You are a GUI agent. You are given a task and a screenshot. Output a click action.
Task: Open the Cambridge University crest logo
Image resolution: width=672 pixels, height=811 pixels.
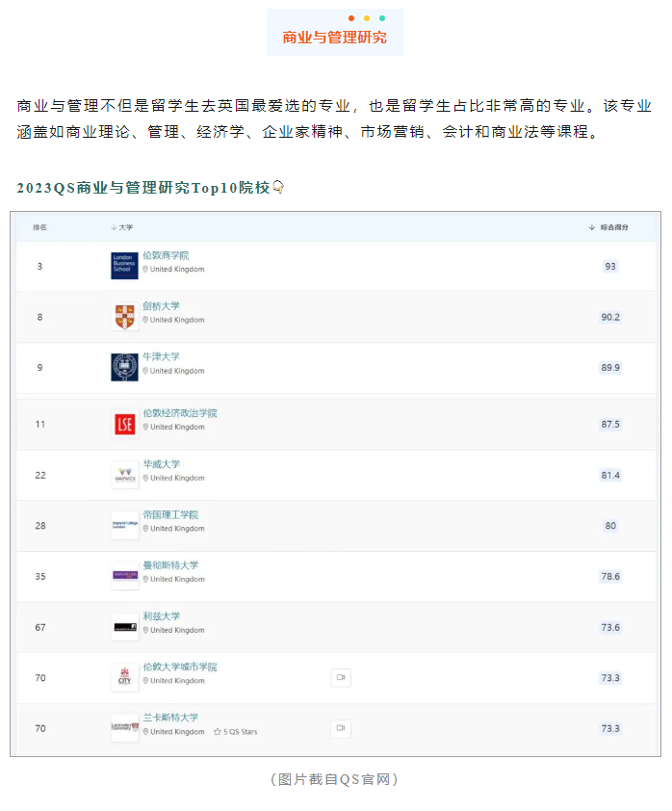(124, 317)
